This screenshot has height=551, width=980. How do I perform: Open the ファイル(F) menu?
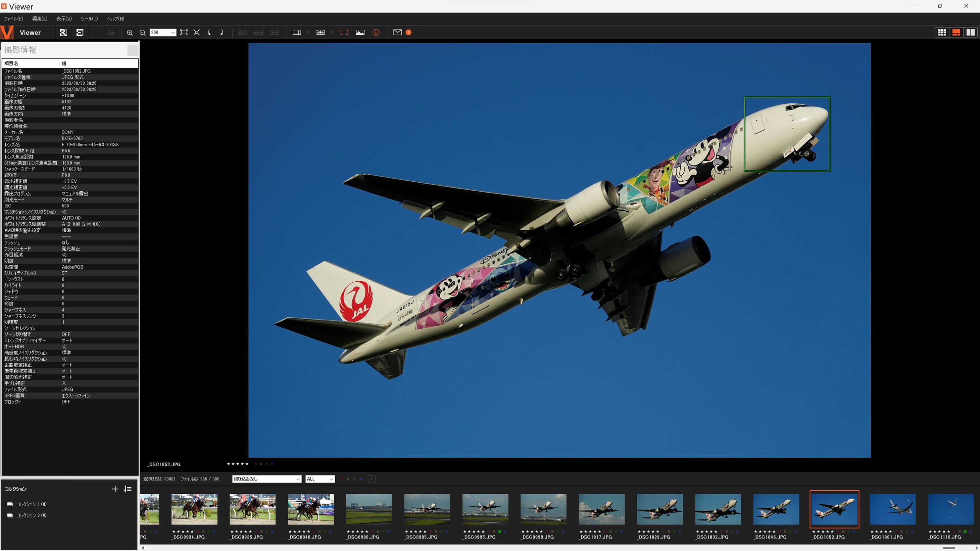tap(14, 19)
